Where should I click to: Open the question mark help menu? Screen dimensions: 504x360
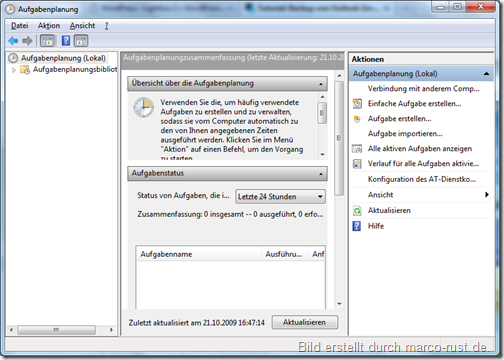tap(106, 26)
